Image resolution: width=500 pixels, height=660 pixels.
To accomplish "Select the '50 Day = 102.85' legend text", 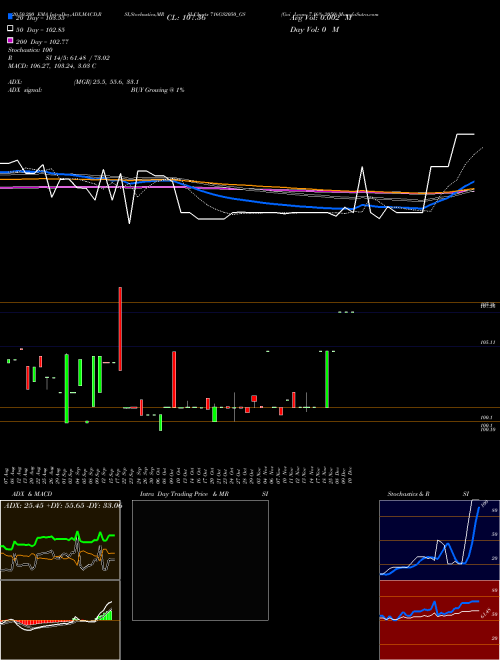I will coord(40,30).
